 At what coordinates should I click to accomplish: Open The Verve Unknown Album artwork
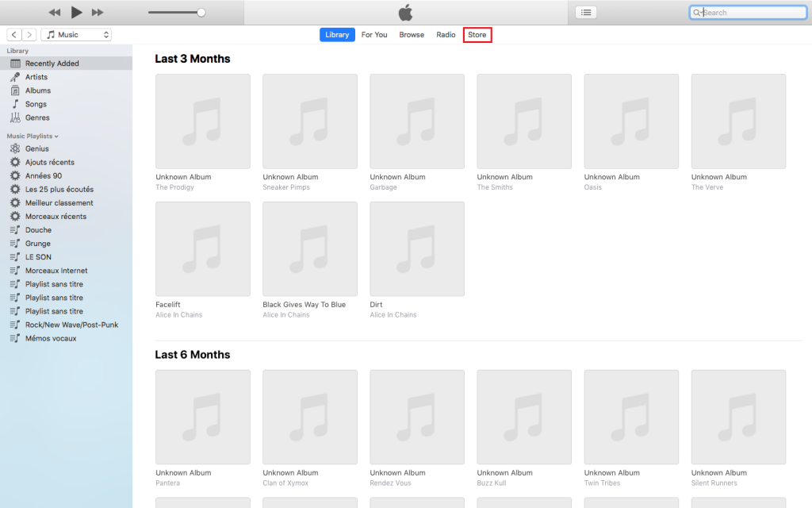pos(739,121)
